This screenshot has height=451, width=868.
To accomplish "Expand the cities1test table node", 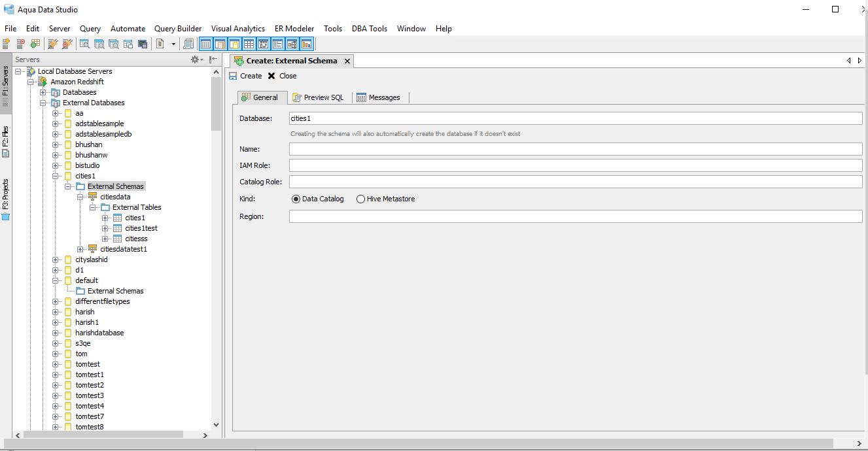I will click(x=105, y=228).
